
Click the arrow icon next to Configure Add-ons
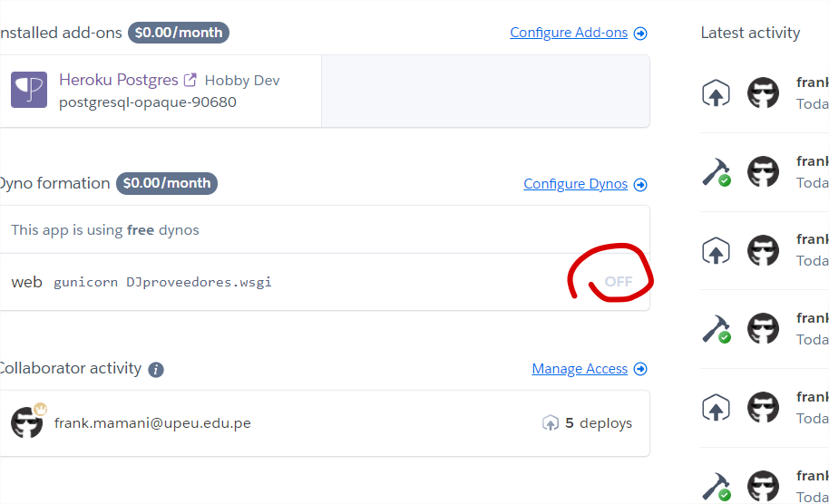pos(640,34)
